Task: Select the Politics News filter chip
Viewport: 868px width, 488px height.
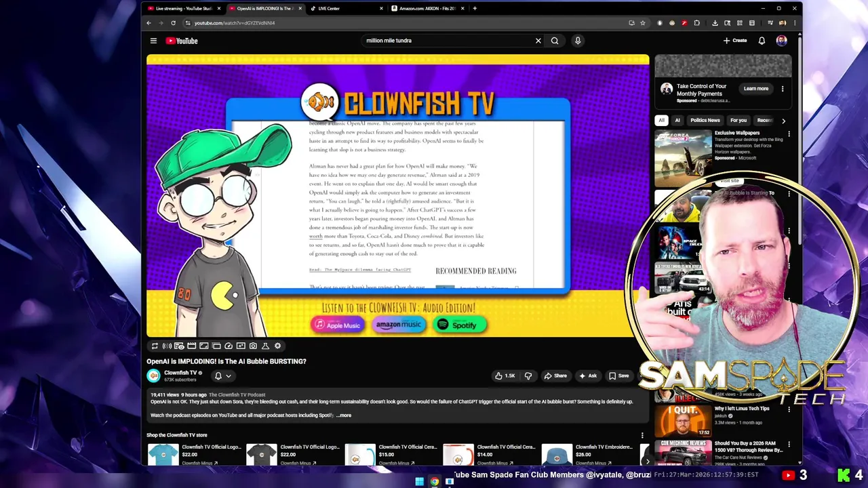Action: coord(705,120)
